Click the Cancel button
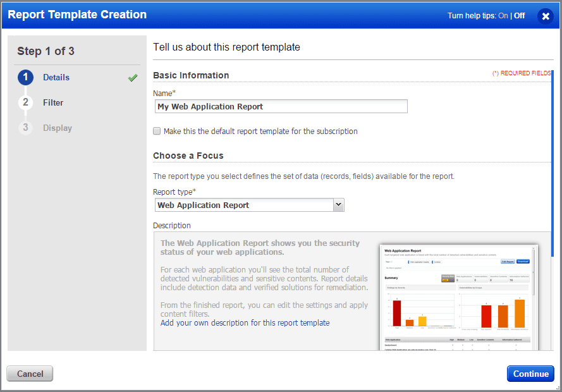The image size is (562, 392). [x=29, y=374]
